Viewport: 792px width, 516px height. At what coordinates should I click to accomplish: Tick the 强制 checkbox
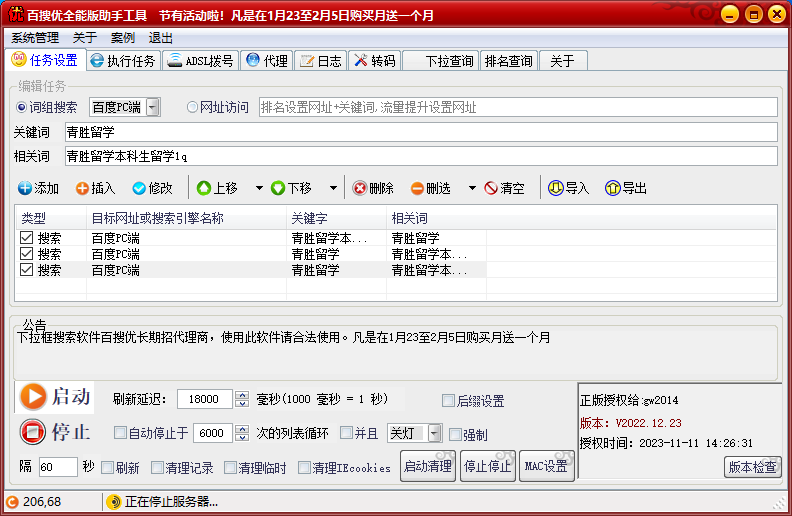455,434
